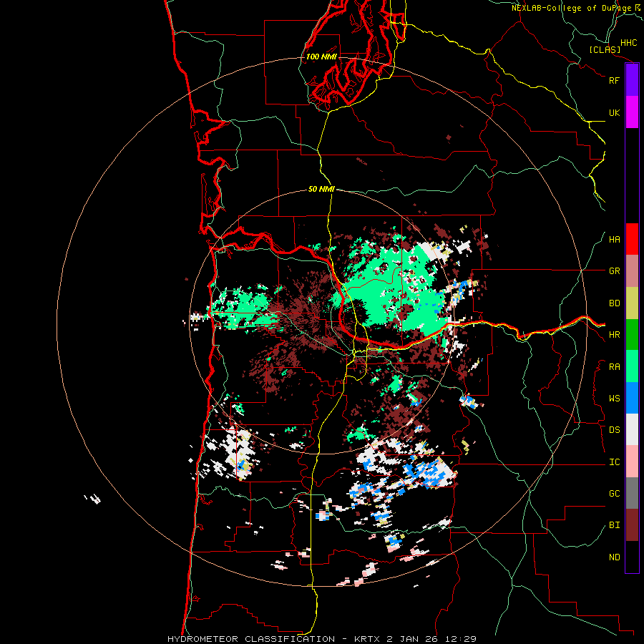Click the bright green RA color swatch
644x644 pixels.
(632, 366)
